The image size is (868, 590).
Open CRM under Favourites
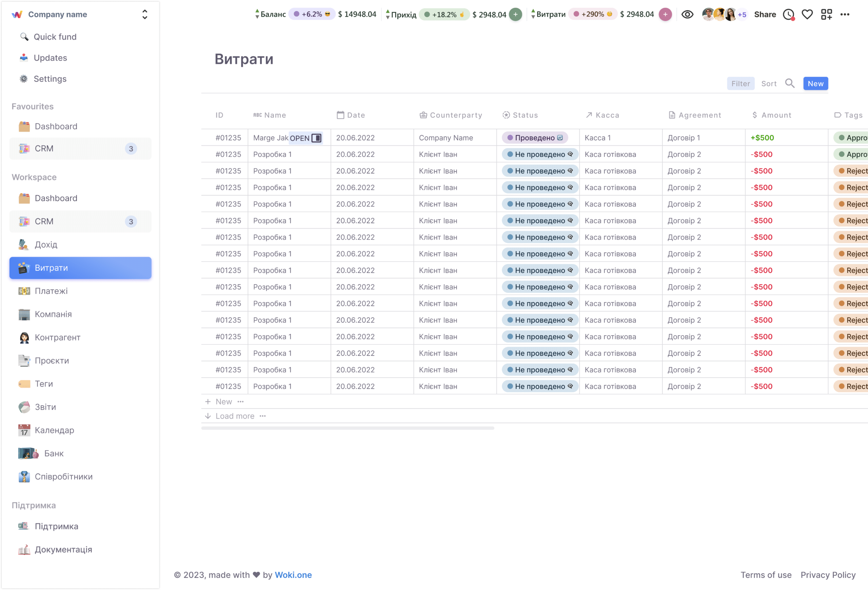pos(81,148)
